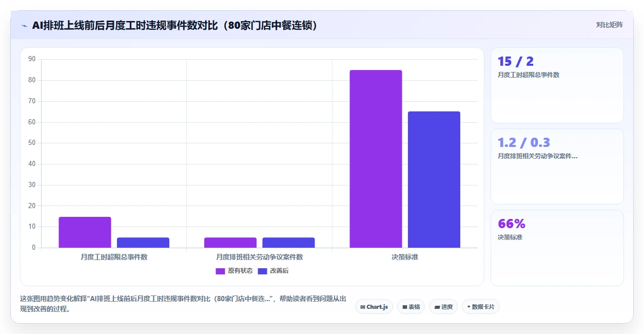Image resolution: width=644 pixels, height=334 pixels.
Task: Click the x-axis label 月度排班相关劳动争议案件数
Action: click(x=260, y=257)
